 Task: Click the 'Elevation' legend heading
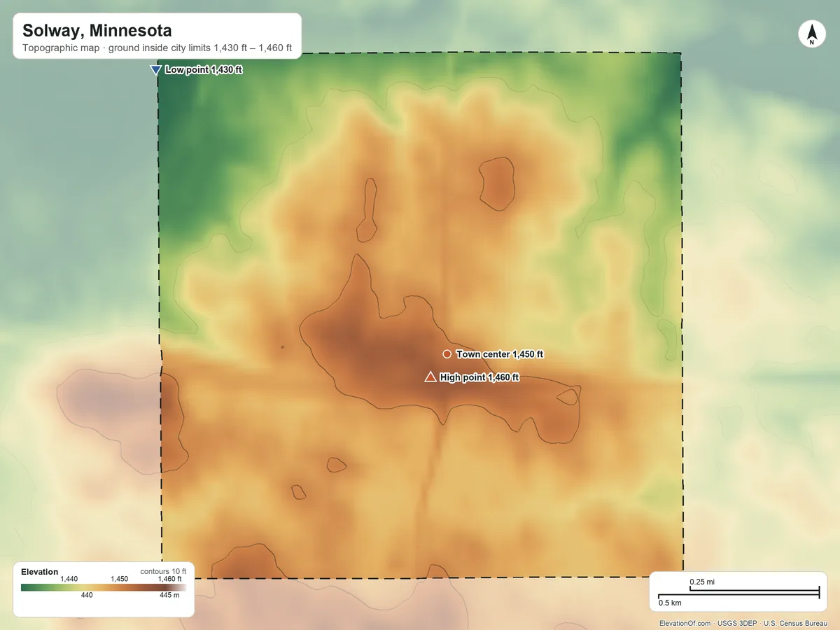(x=40, y=572)
